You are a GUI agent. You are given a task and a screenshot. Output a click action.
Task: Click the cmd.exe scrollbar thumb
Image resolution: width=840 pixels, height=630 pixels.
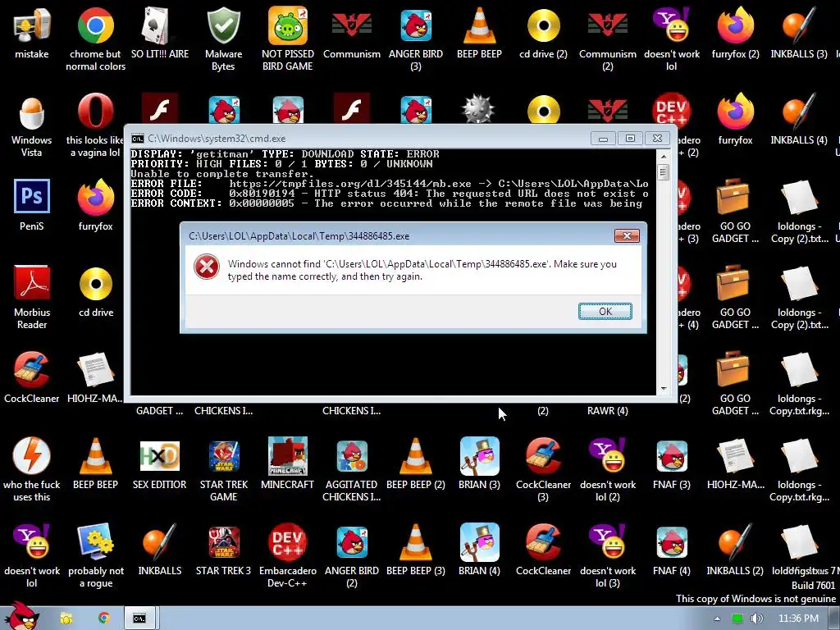pos(663,172)
